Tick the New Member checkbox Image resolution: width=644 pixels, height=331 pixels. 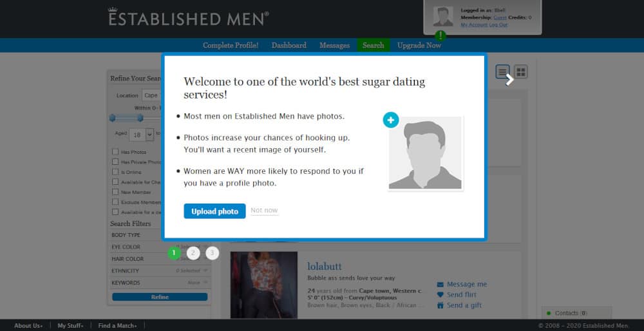pyautogui.click(x=115, y=192)
